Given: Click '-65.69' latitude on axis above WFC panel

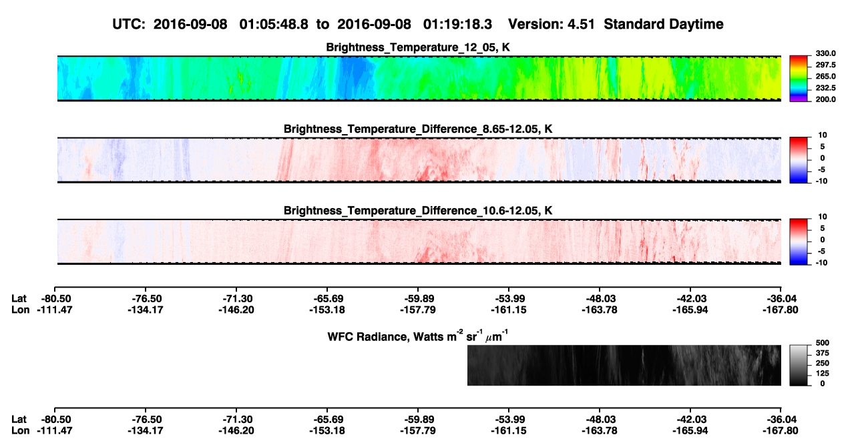Looking at the screenshot, I should [x=329, y=298].
